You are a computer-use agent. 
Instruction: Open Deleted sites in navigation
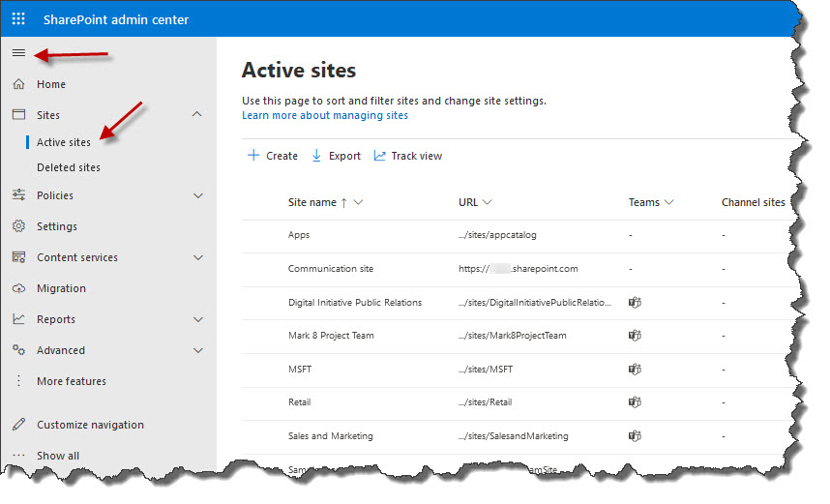pyautogui.click(x=69, y=167)
